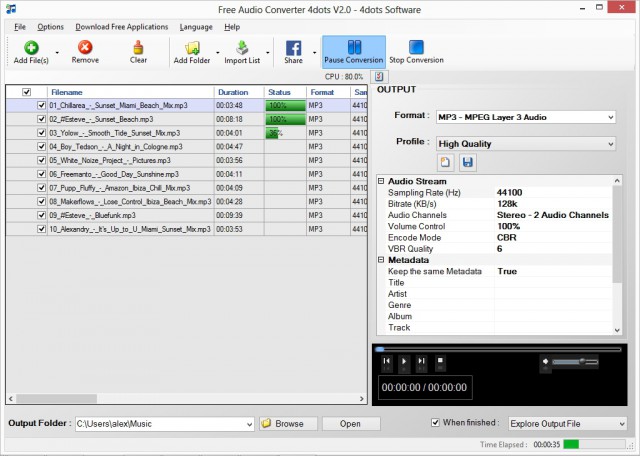Toggle the When finished checkbox
Screen dimensions: 640x456
tap(436, 423)
